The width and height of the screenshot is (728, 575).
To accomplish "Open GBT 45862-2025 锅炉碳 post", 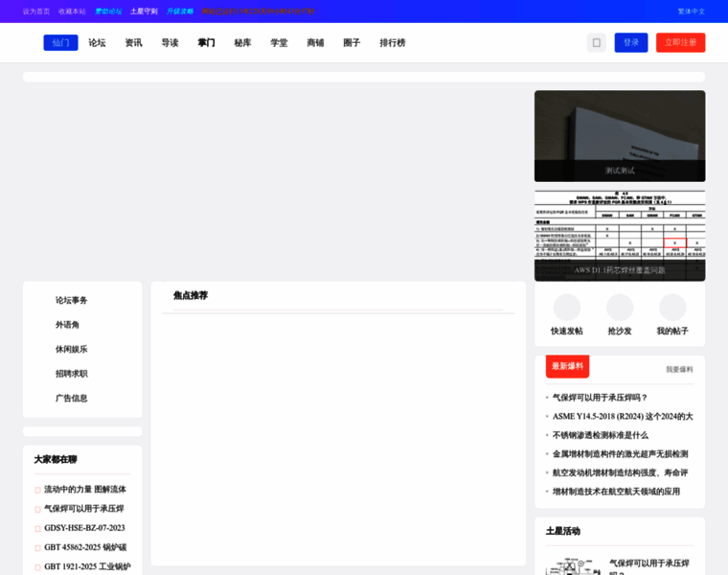I will pos(85,547).
